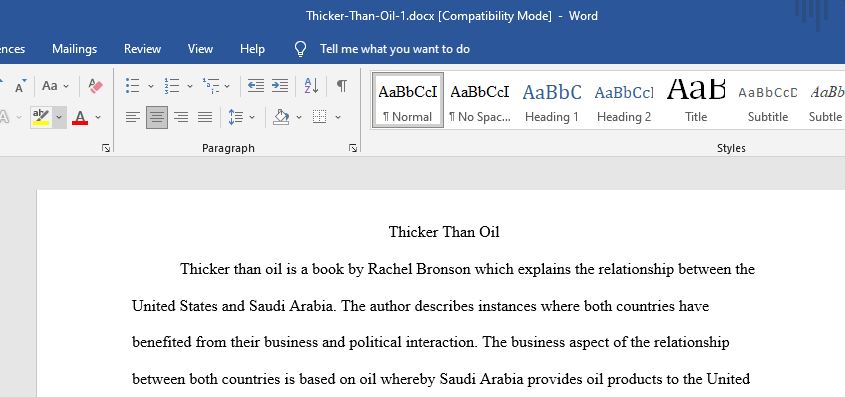Viewport: 845px width, 397px height.
Task: Apply numbered list formatting
Action: point(172,86)
